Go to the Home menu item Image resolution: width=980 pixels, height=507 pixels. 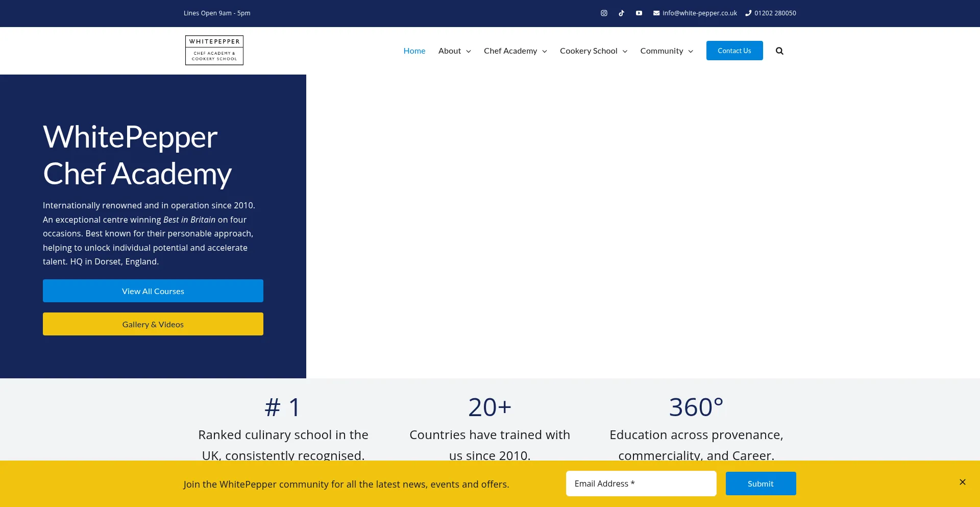coord(414,51)
